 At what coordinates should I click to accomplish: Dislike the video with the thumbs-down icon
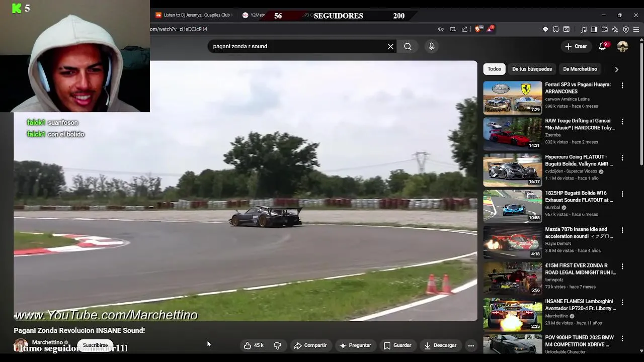tap(277, 345)
